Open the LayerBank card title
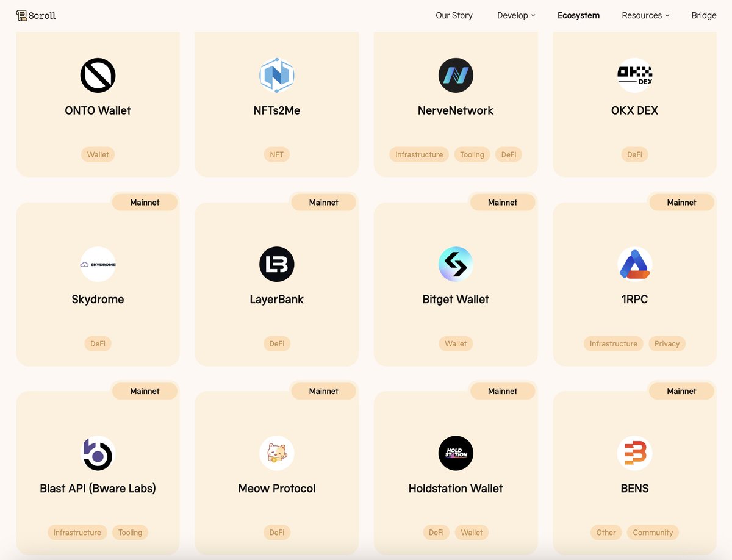This screenshot has width=732, height=560. (277, 300)
